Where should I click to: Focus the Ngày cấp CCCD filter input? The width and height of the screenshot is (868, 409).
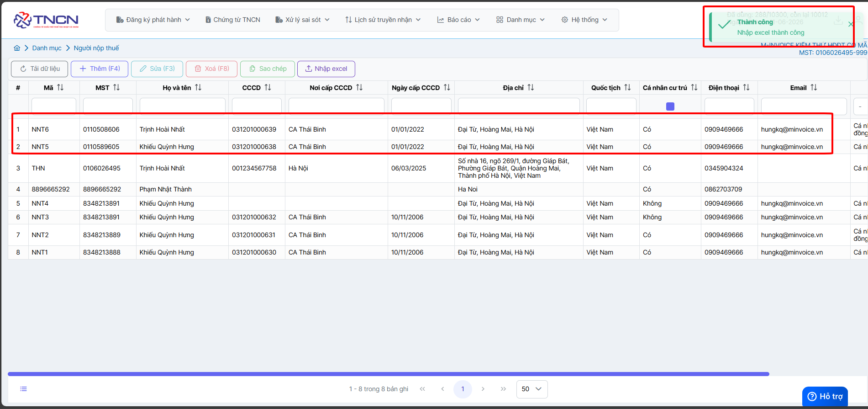pos(421,106)
